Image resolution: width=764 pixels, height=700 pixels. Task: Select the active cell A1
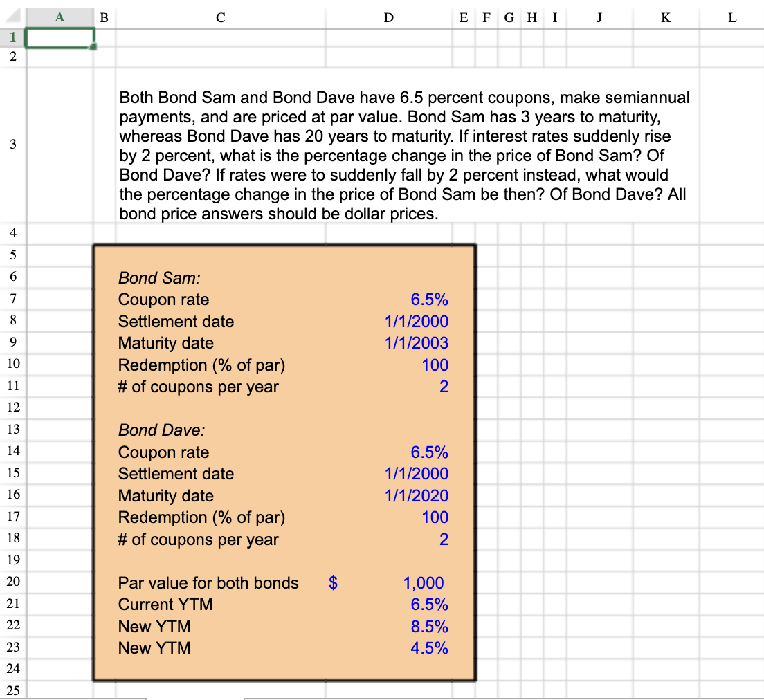60,38
